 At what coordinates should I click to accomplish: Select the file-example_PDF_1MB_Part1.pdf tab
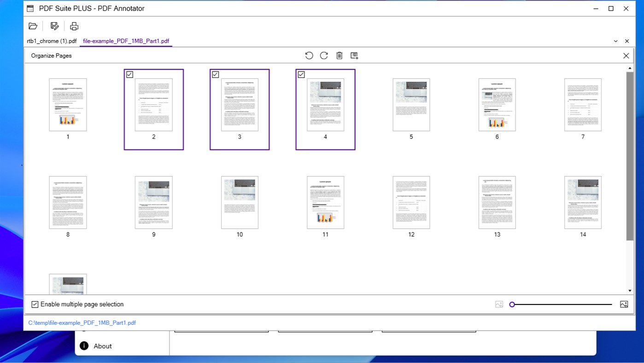coord(126,41)
